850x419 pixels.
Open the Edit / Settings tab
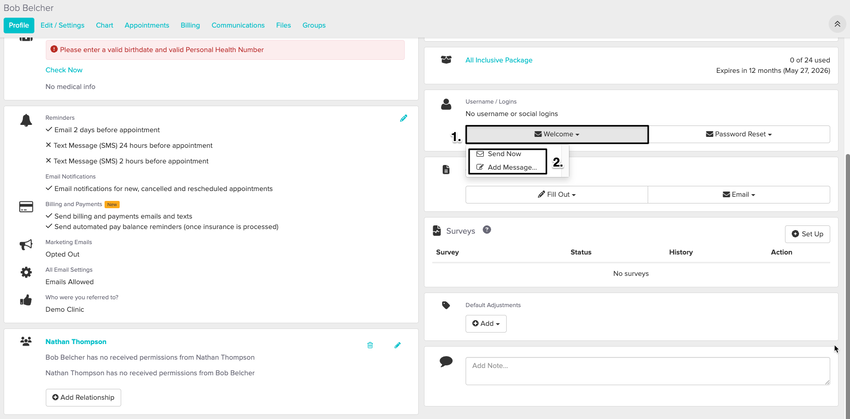coord(62,25)
